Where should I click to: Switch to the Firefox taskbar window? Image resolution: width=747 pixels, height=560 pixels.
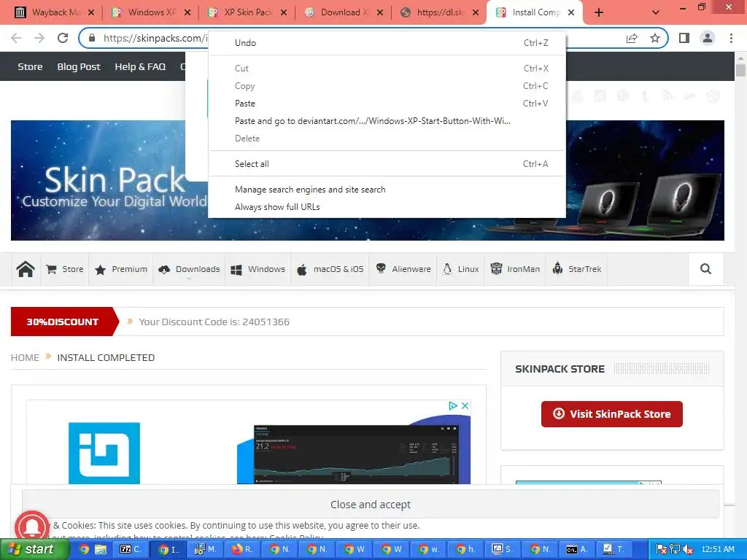click(x=242, y=550)
